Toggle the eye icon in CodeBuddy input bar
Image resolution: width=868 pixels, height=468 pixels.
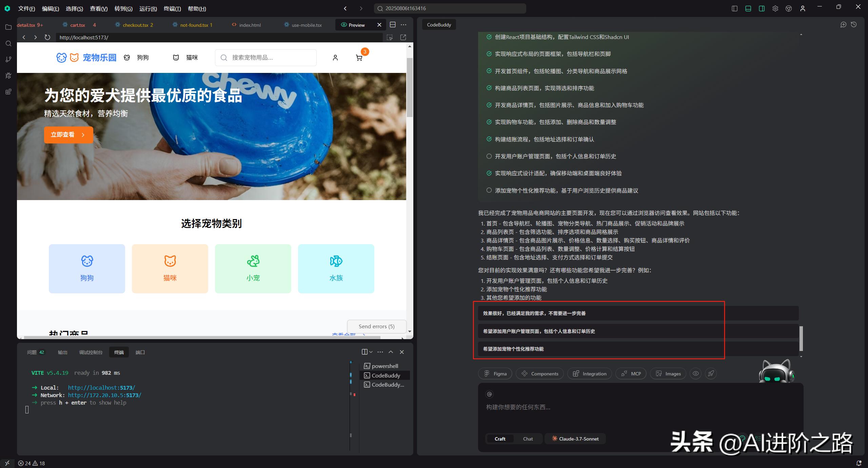pyautogui.click(x=696, y=373)
